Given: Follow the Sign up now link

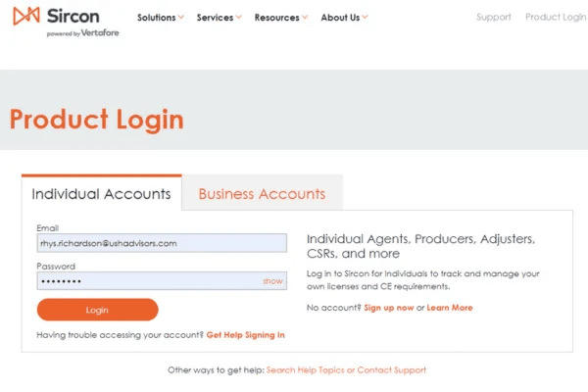Looking at the screenshot, I should [388, 308].
